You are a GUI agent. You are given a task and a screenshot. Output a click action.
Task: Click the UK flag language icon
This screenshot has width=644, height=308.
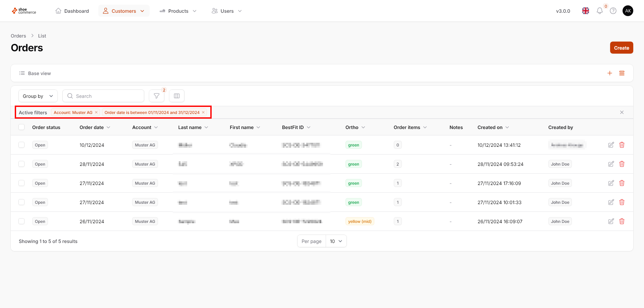585,11
